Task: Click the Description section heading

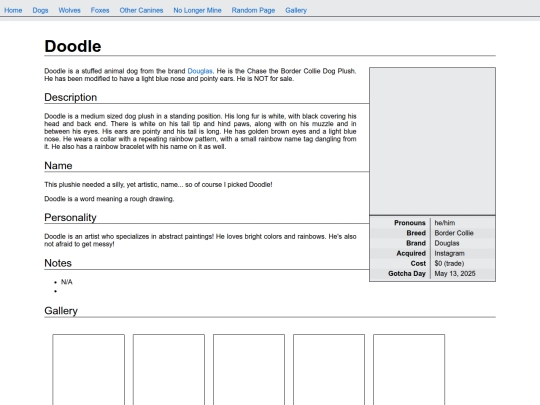Action: pos(71,97)
